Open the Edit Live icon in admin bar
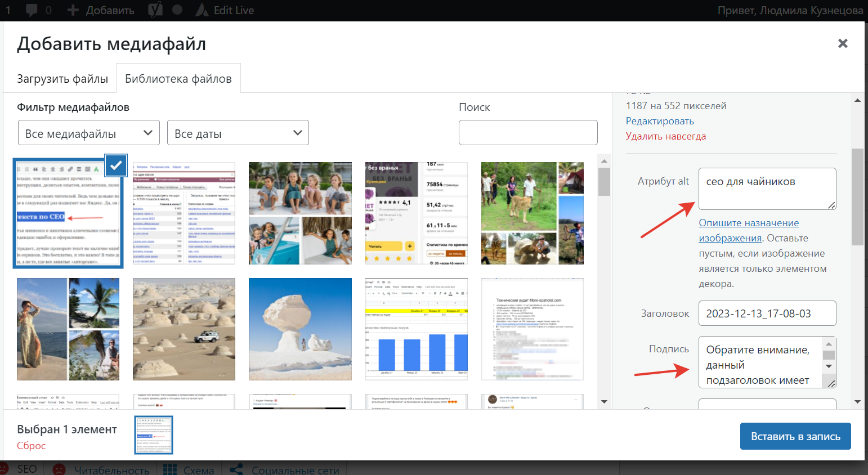This screenshot has height=475, width=868. click(x=202, y=10)
